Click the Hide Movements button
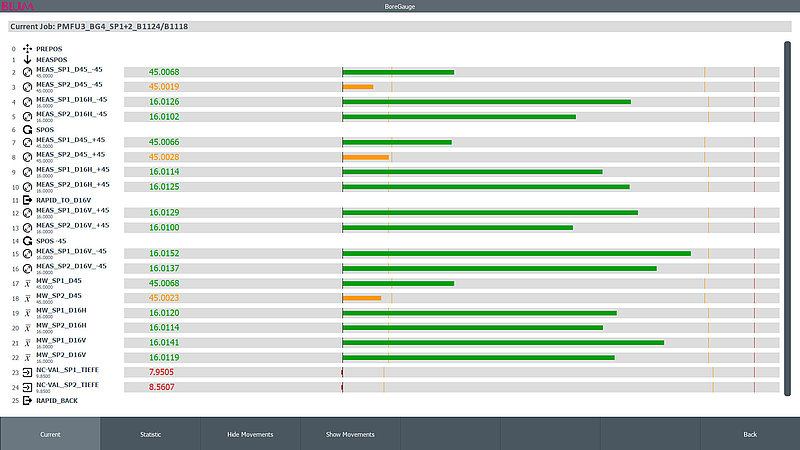Image resolution: width=800 pixels, height=450 pixels. point(250,434)
